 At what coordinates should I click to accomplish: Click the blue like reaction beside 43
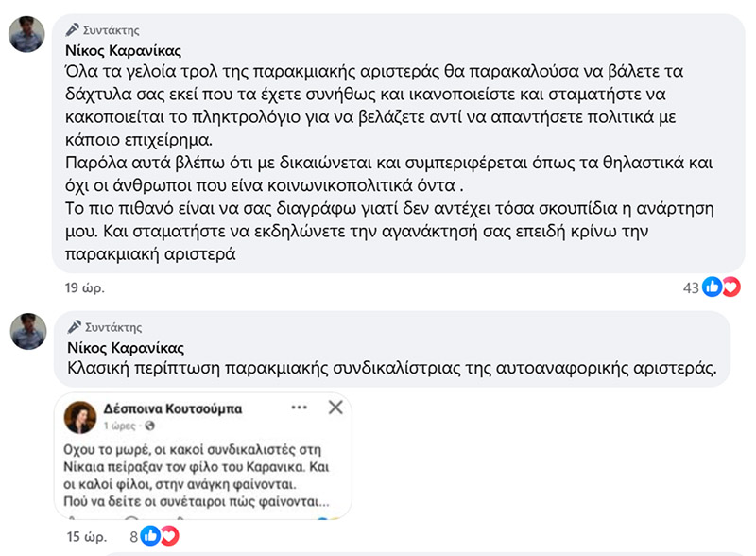pos(713,287)
